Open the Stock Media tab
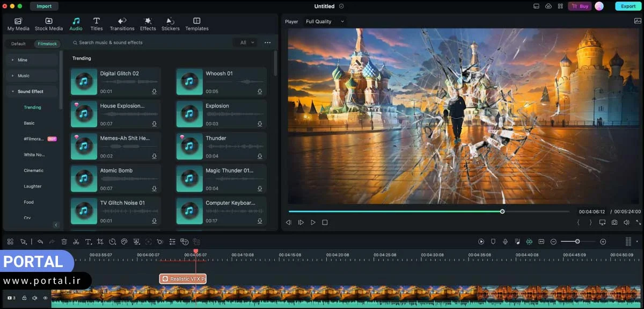 49,24
